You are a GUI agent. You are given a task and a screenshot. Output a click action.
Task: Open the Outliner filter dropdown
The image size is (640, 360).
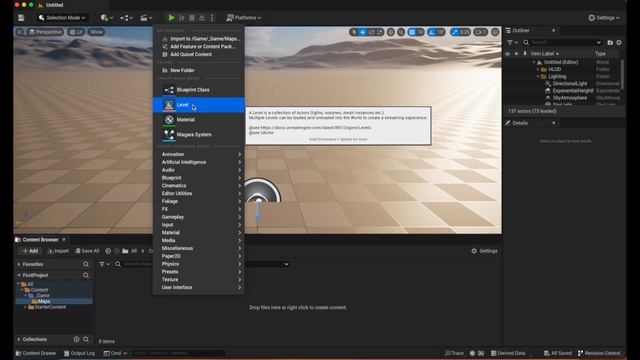(513, 42)
